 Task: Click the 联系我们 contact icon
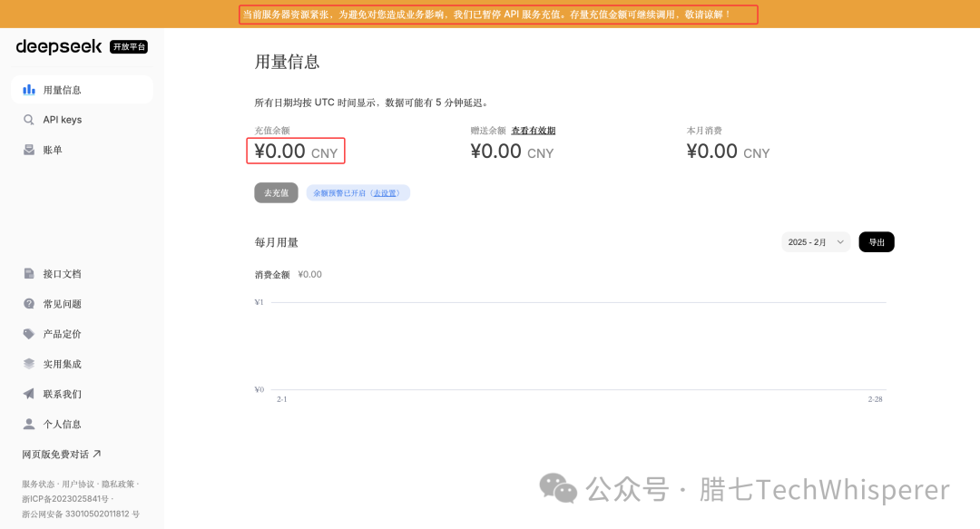click(x=29, y=393)
